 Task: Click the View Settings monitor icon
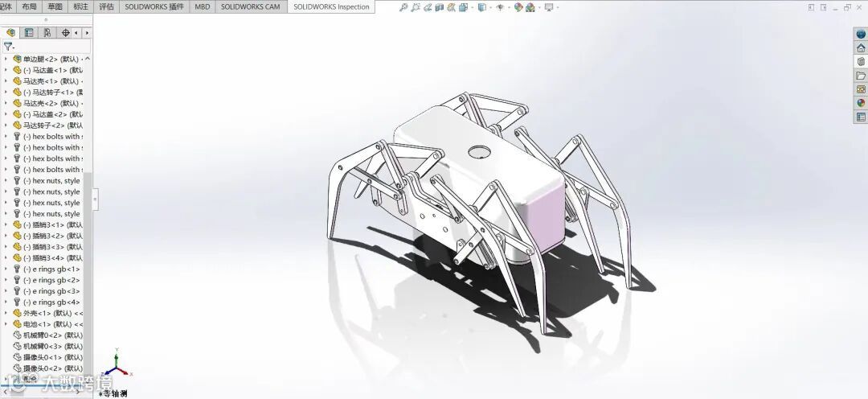pos(549,7)
